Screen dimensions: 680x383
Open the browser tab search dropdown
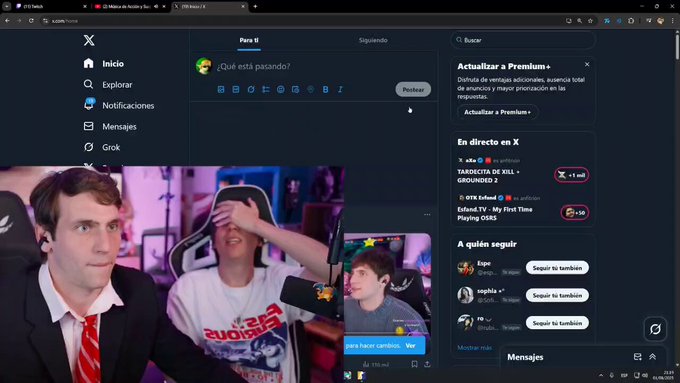point(7,7)
